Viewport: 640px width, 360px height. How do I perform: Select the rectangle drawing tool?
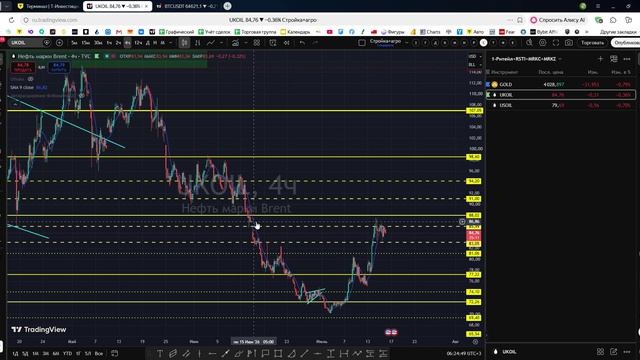pyautogui.click(x=278, y=353)
